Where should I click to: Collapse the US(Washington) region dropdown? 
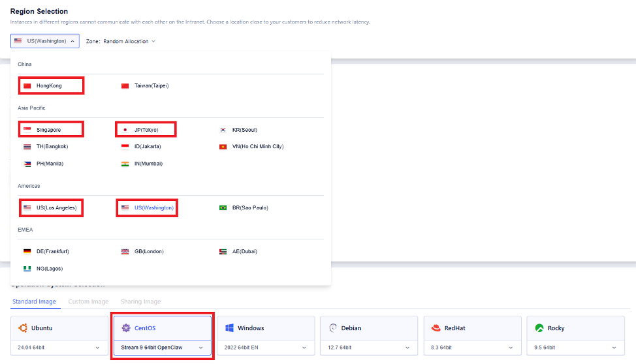45,41
